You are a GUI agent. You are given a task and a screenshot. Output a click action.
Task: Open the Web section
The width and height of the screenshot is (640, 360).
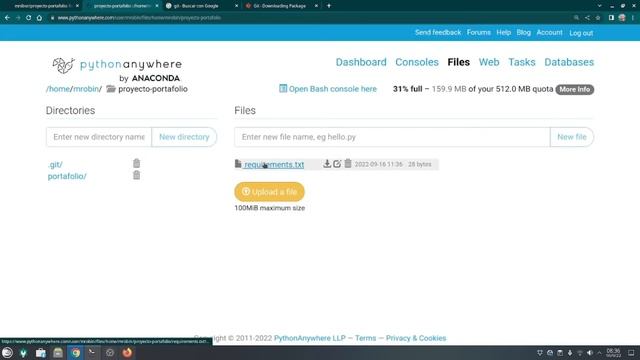489,62
